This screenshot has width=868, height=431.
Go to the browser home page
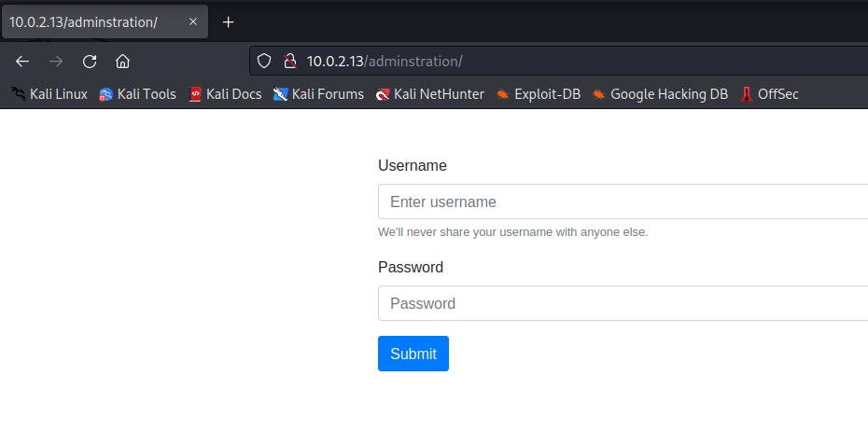point(122,62)
